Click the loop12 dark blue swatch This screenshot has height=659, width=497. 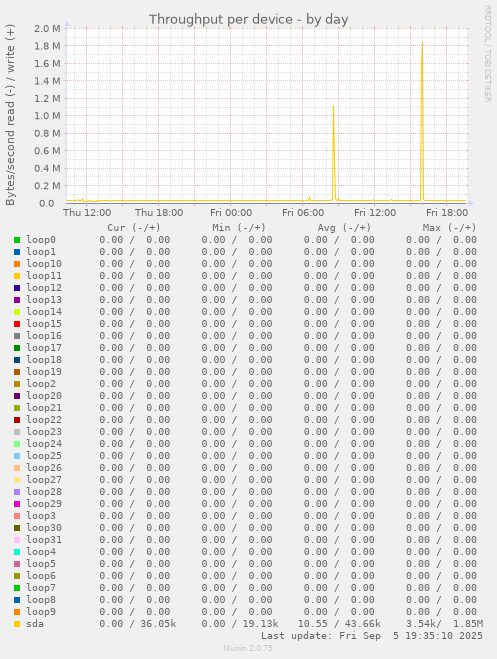(17, 288)
